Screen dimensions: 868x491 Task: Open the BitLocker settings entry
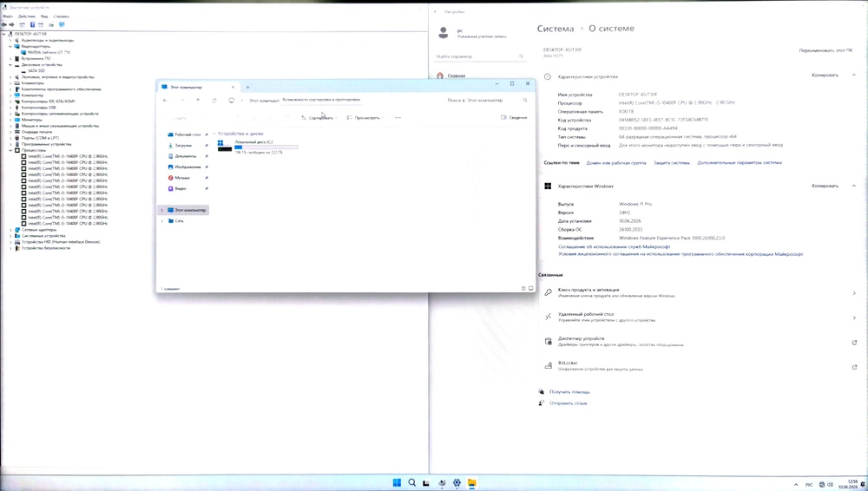click(x=702, y=366)
